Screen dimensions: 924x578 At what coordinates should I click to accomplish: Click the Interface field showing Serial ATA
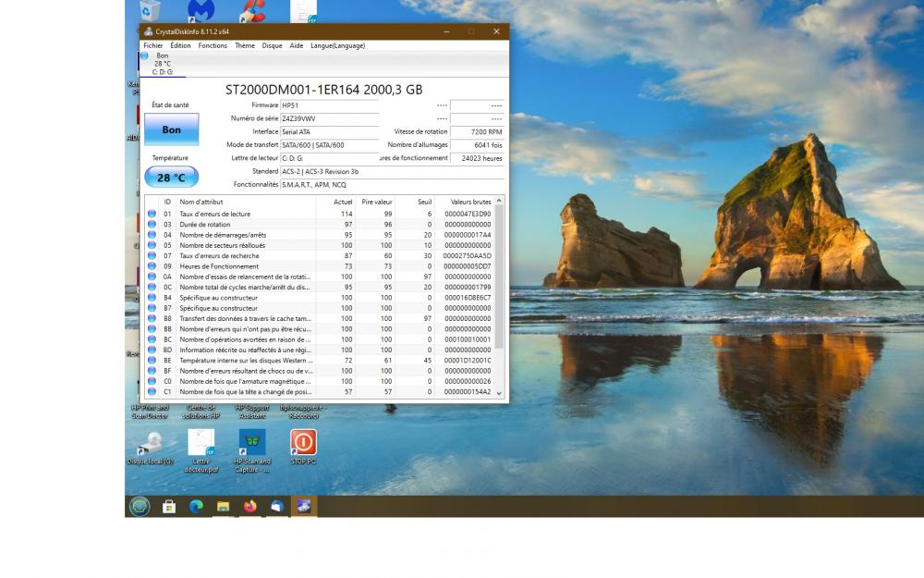(330, 132)
